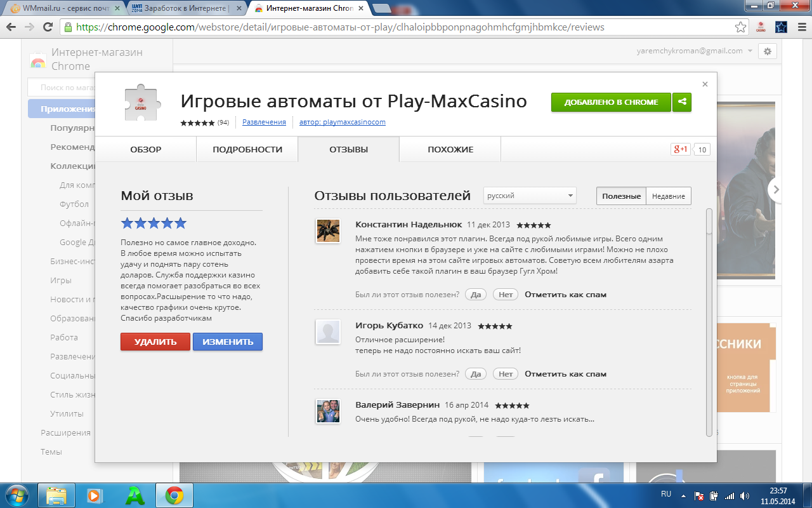The width and height of the screenshot is (812, 508).
Task: Select the ОТЗЫВЫ tab
Action: point(348,150)
